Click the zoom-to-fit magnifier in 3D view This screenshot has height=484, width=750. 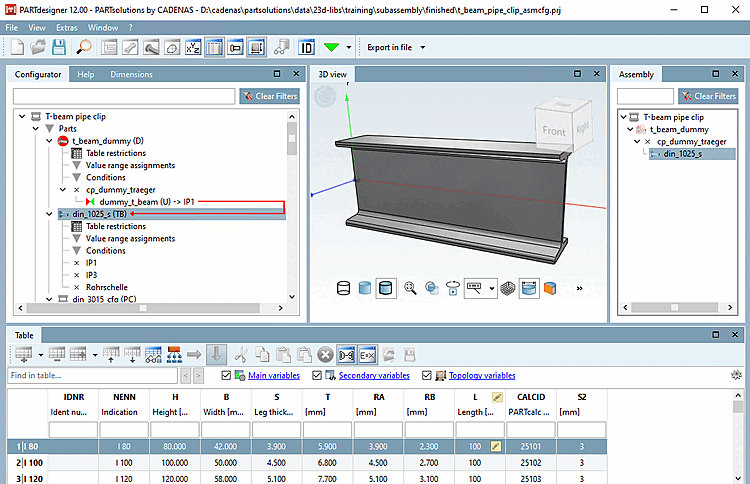click(x=410, y=288)
